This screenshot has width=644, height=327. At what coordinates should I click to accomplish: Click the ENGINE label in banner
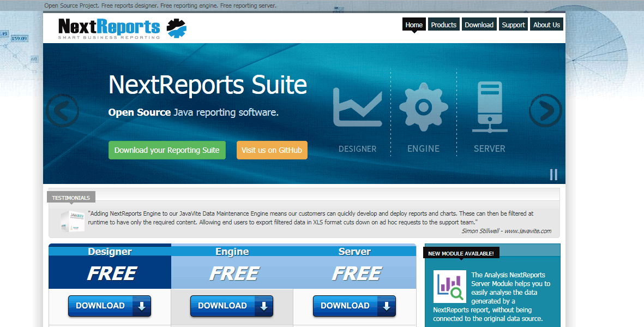(x=424, y=149)
